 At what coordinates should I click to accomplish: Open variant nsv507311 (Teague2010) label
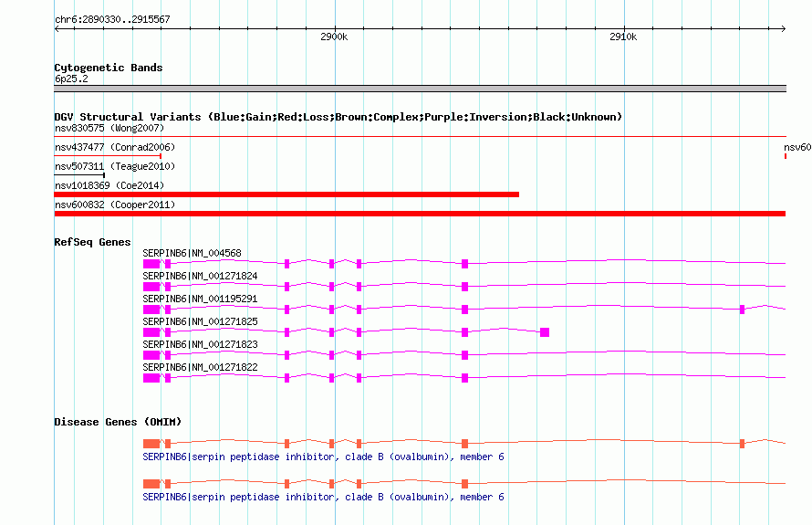point(115,166)
